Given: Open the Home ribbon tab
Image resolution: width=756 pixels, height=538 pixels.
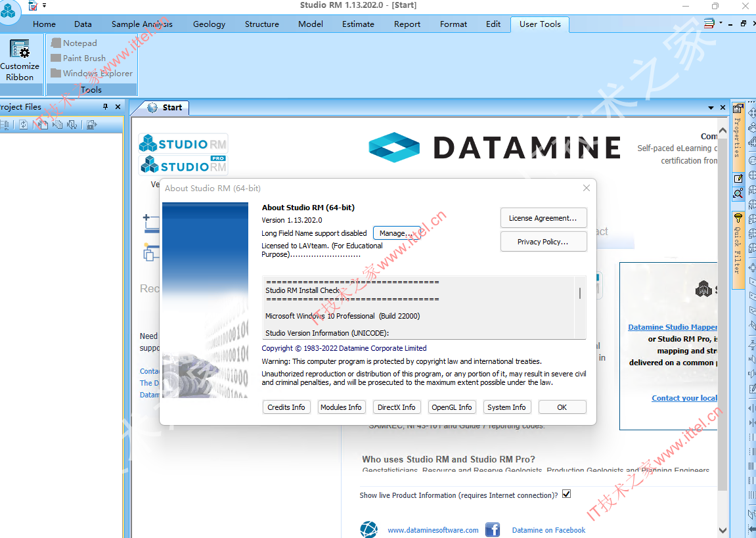Looking at the screenshot, I should [x=45, y=24].
